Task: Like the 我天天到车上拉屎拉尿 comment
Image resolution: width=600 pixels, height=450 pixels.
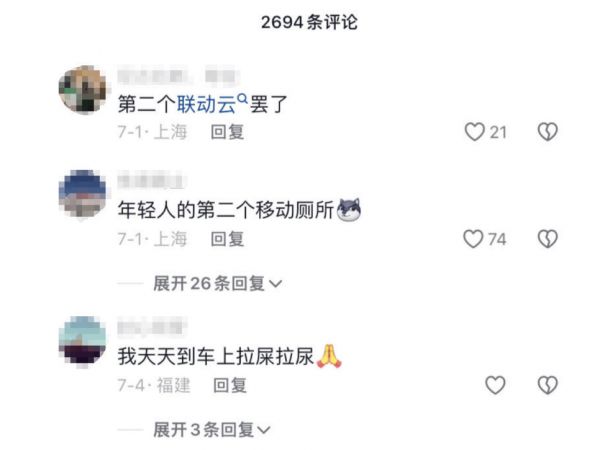Action: click(495, 385)
